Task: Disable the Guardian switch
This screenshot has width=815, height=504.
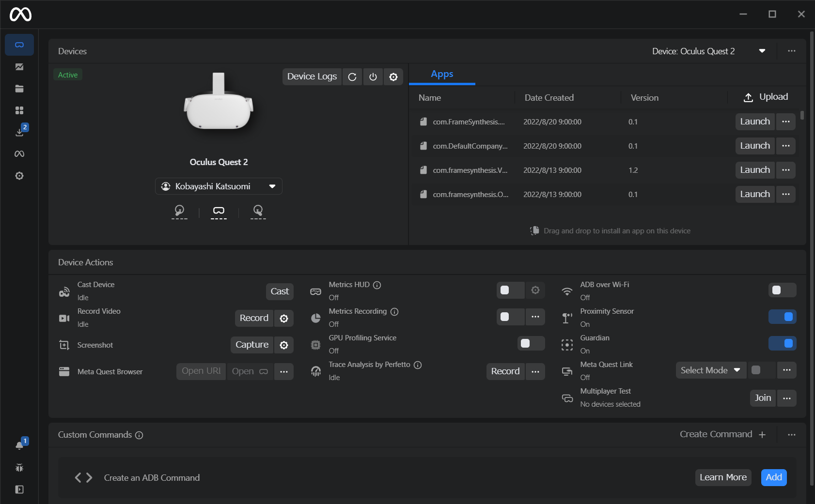Action: 782,343
